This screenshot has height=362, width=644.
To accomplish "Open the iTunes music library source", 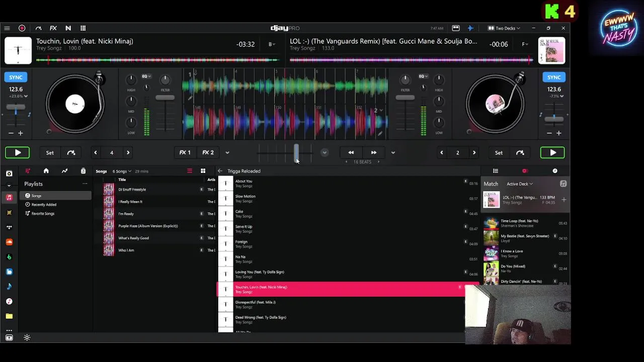I will click(9, 301).
